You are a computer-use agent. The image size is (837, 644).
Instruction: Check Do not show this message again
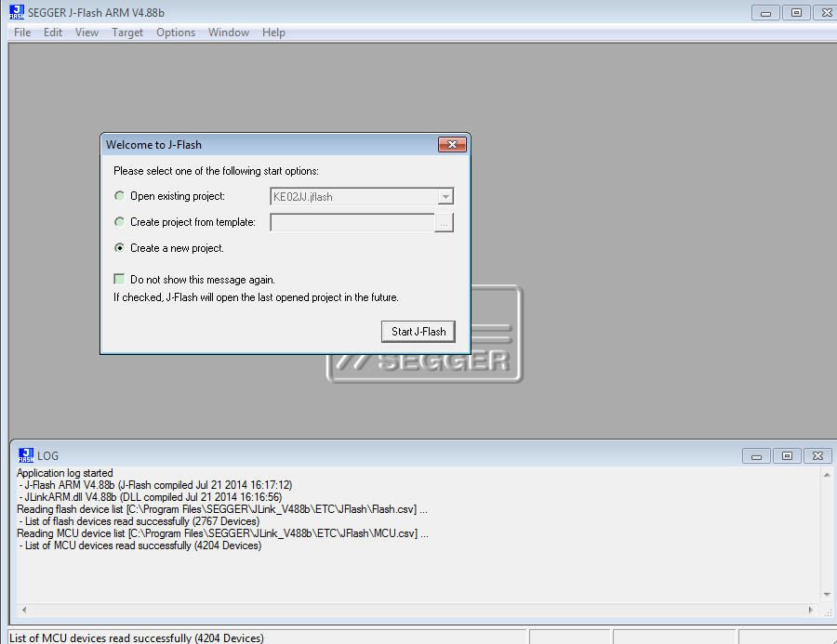[x=119, y=279]
